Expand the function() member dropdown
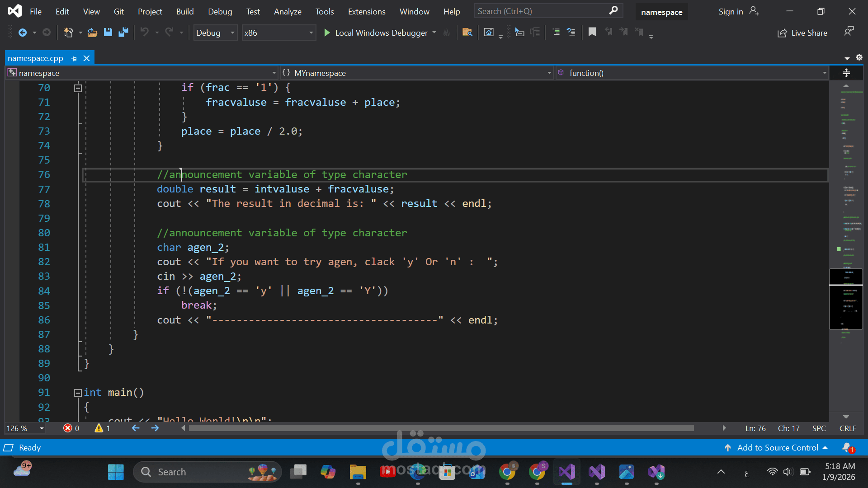Image resolution: width=868 pixels, height=488 pixels. coord(824,73)
